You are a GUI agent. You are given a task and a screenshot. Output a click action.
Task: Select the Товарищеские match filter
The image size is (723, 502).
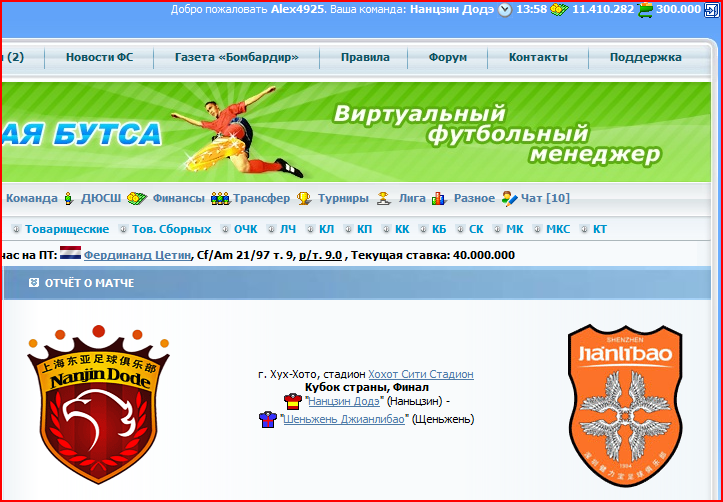(x=66, y=229)
